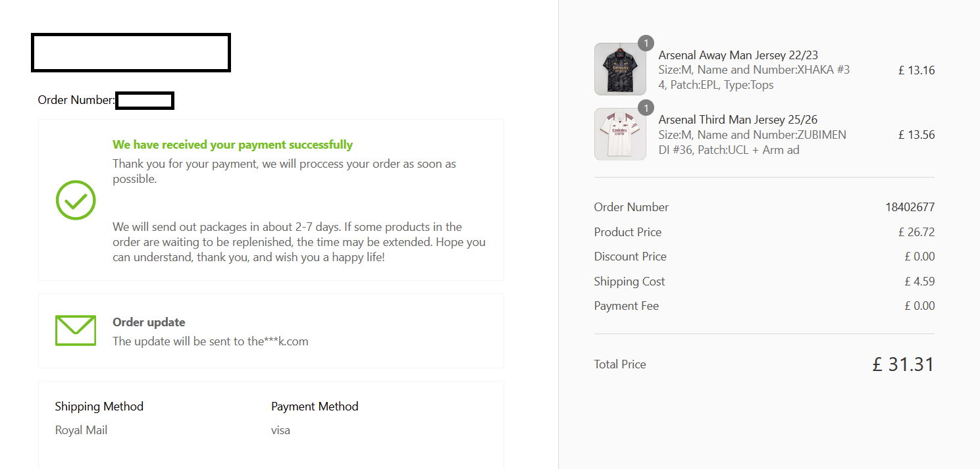Click the Order update heading
Screen dimensions: 980x469
[x=149, y=322]
